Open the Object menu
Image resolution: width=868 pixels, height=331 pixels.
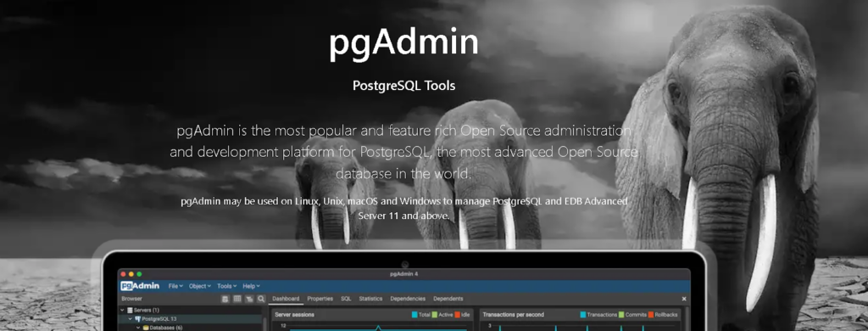pyautogui.click(x=200, y=286)
